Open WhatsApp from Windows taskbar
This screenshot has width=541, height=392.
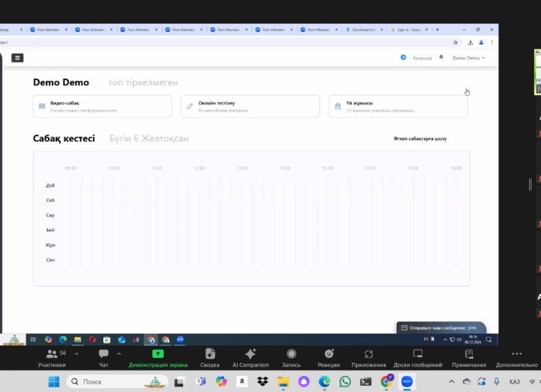click(x=345, y=381)
